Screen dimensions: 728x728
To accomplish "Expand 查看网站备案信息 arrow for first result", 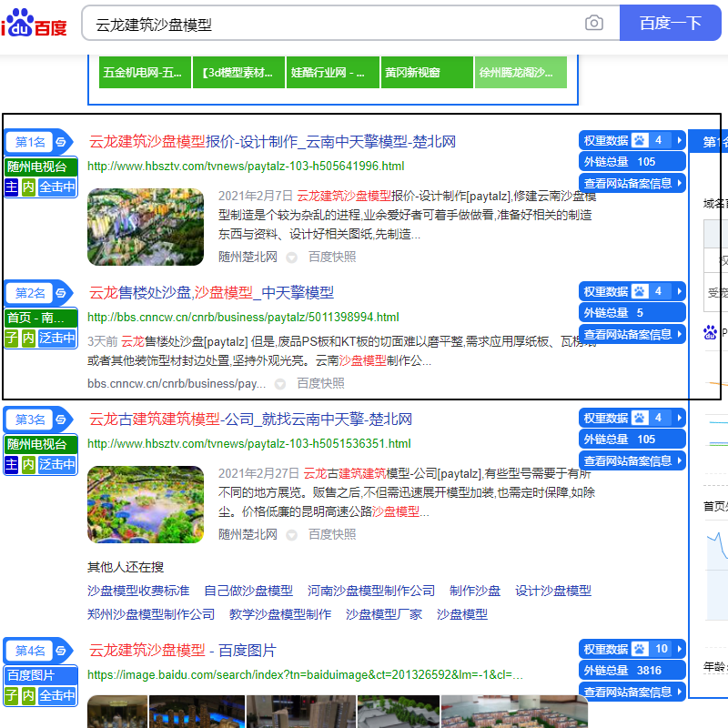I will click(679, 183).
